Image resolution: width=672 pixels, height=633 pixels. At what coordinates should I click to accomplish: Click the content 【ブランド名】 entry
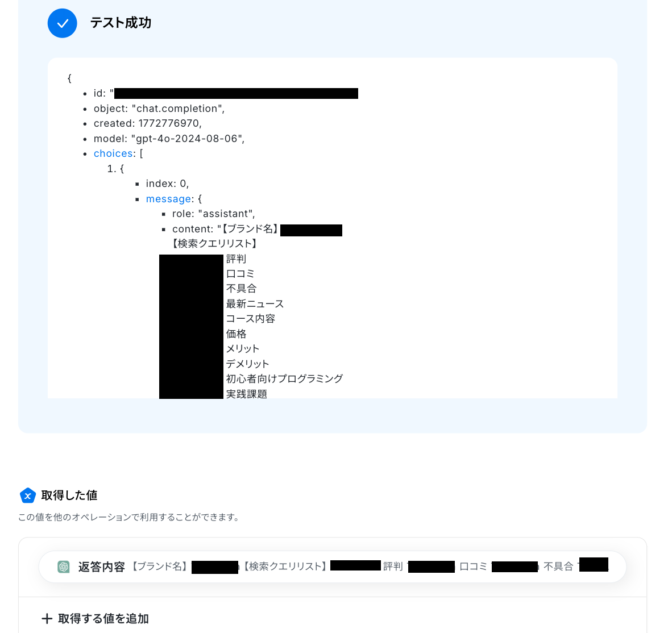pos(257,229)
